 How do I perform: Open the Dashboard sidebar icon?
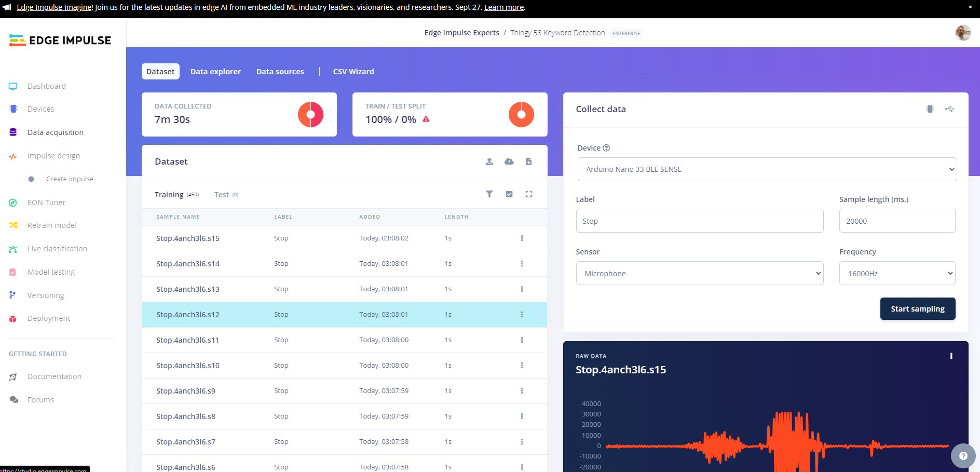coord(13,86)
